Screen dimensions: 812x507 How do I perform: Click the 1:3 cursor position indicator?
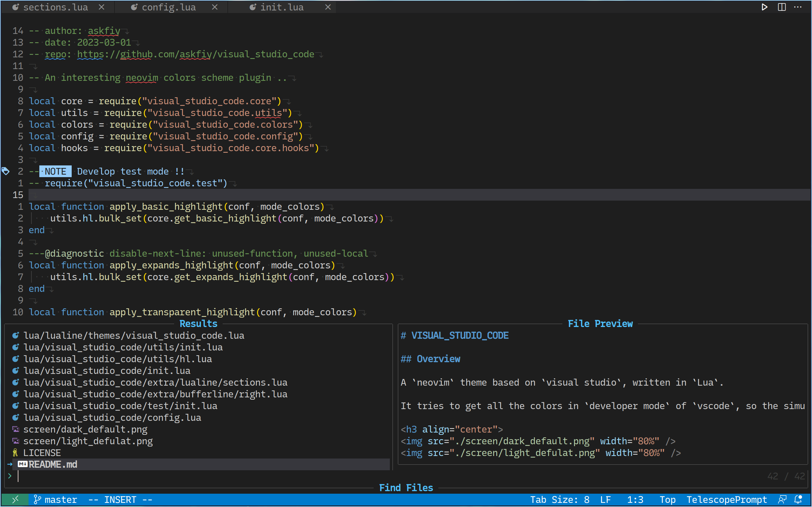pyautogui.click(x=635, y=500)
